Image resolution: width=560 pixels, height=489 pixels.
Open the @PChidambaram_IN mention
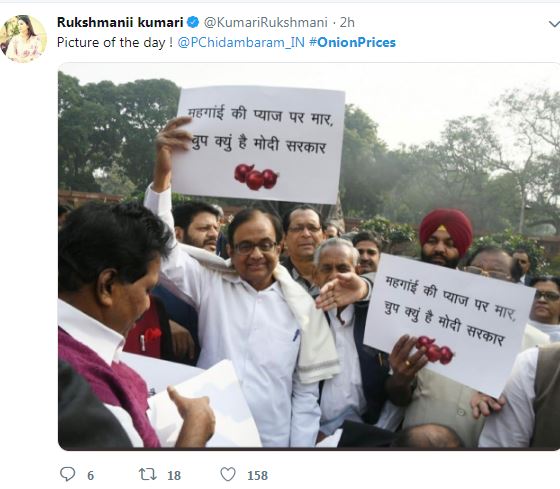pyautogui.click(x=241, y=43)
